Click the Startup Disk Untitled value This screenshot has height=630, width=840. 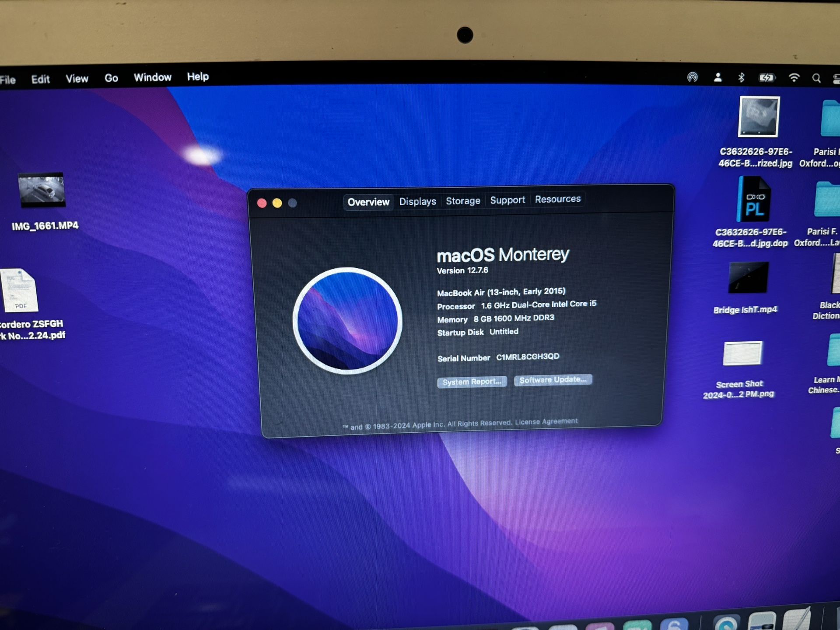click(504, 332)
